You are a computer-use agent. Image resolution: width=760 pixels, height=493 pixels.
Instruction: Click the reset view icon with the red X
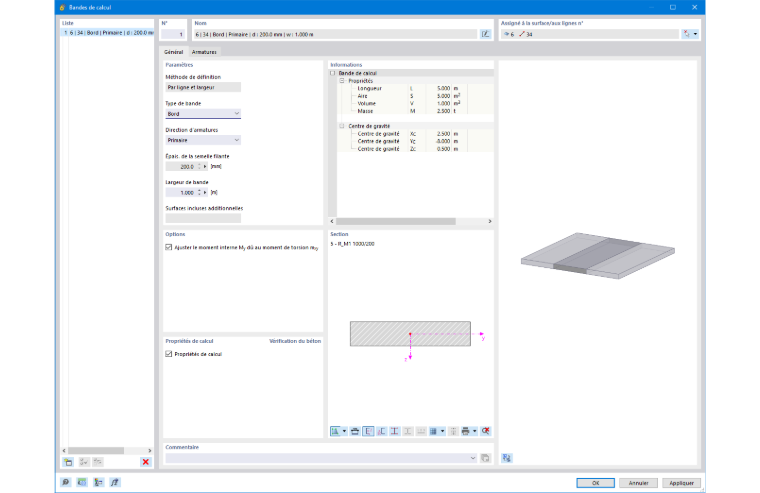point(485,431)
